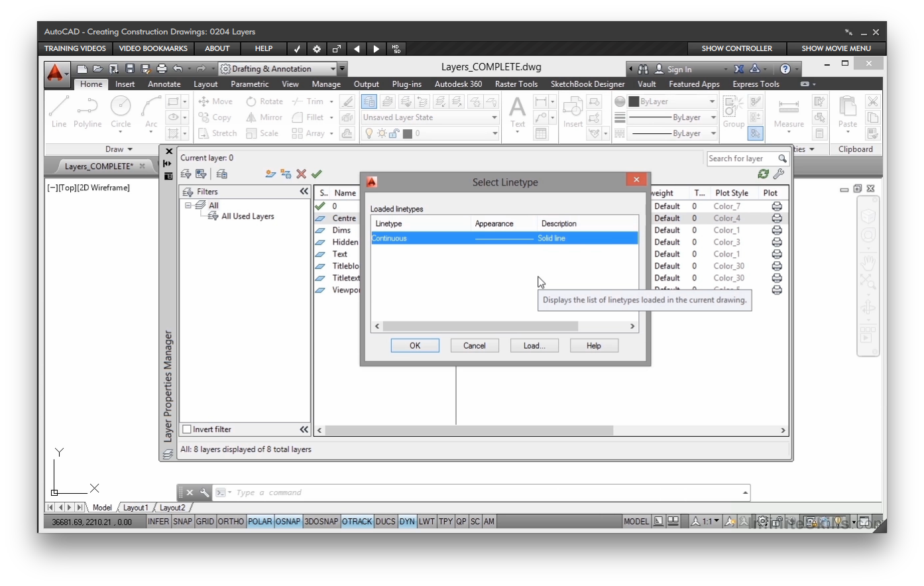924x586 pixels.
Task: Click the New Property Filter icon
Action: [x=186, y=174]
